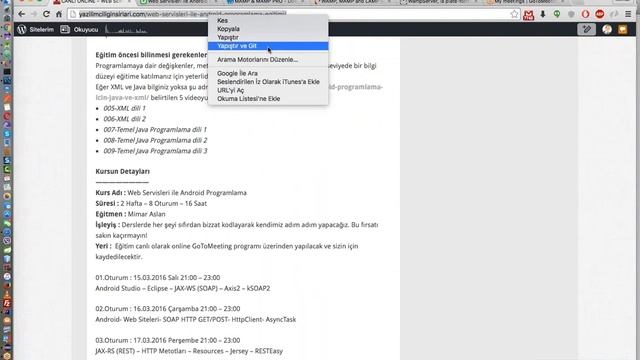Image resolution: width=640 pixels, height=360 pixels.
Task: Click the 005-XML dili 1 list item
Action: (124, 108)
